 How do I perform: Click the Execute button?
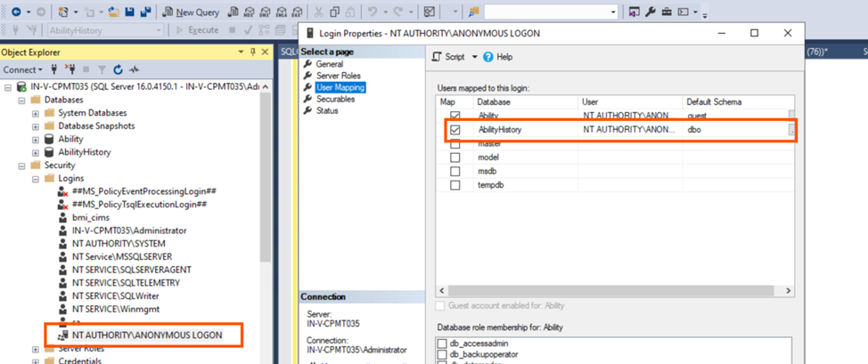coord(198,30)
